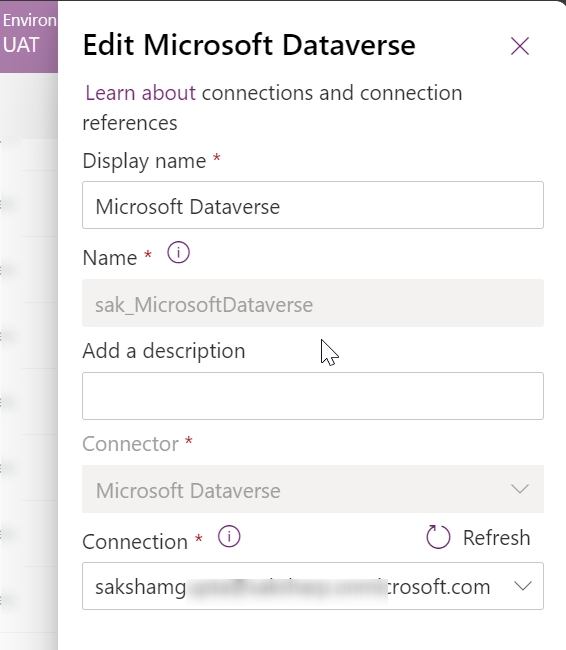This screenshot has width=566, height=650.
Task: Click the Add a description label
Action: pos(164,351)
